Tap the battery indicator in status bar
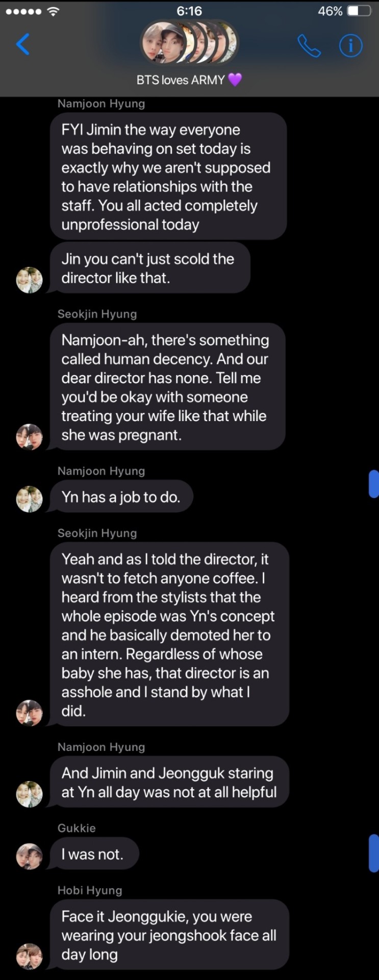 click(x=359, y=11)
